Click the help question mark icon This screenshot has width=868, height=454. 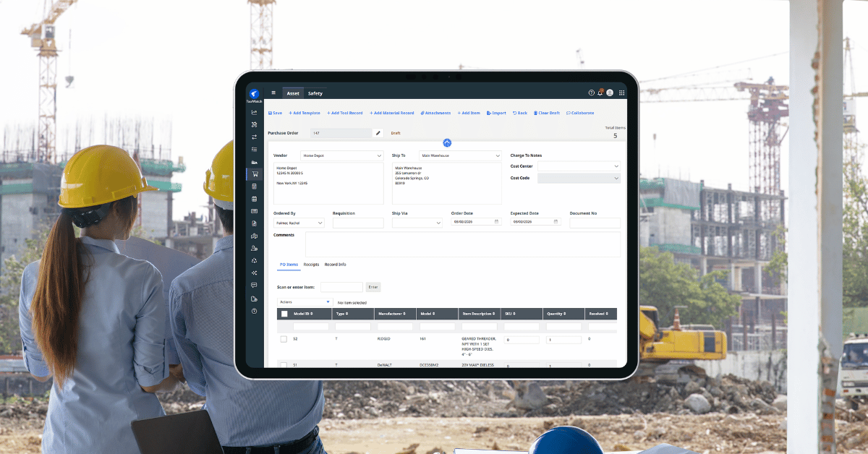point(590,93)
